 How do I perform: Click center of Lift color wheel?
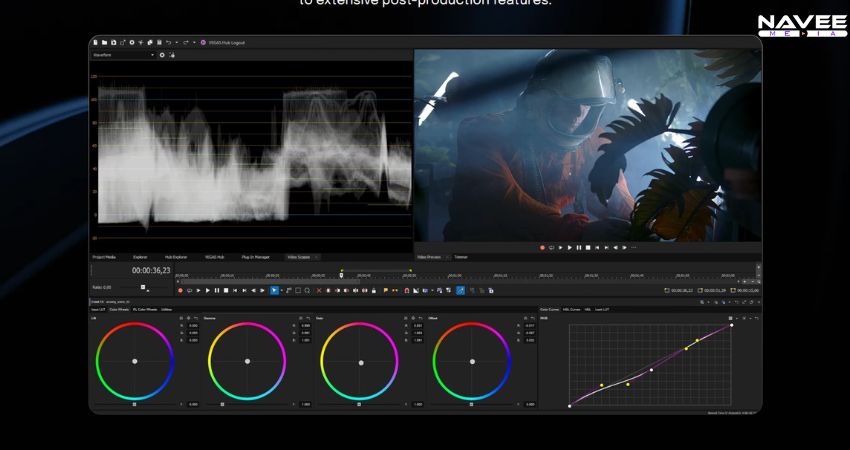tap(134, 361)
